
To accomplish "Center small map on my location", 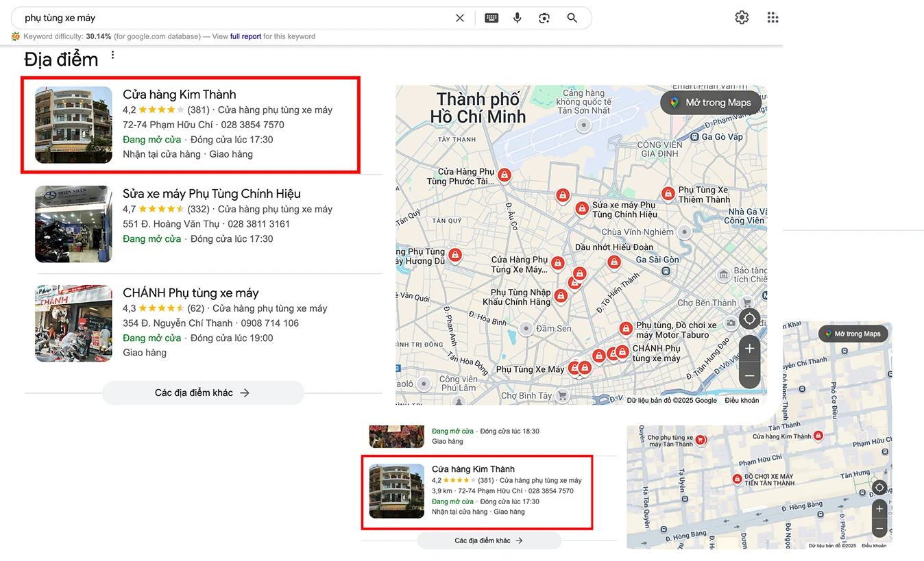I will (x=879, y=488).
